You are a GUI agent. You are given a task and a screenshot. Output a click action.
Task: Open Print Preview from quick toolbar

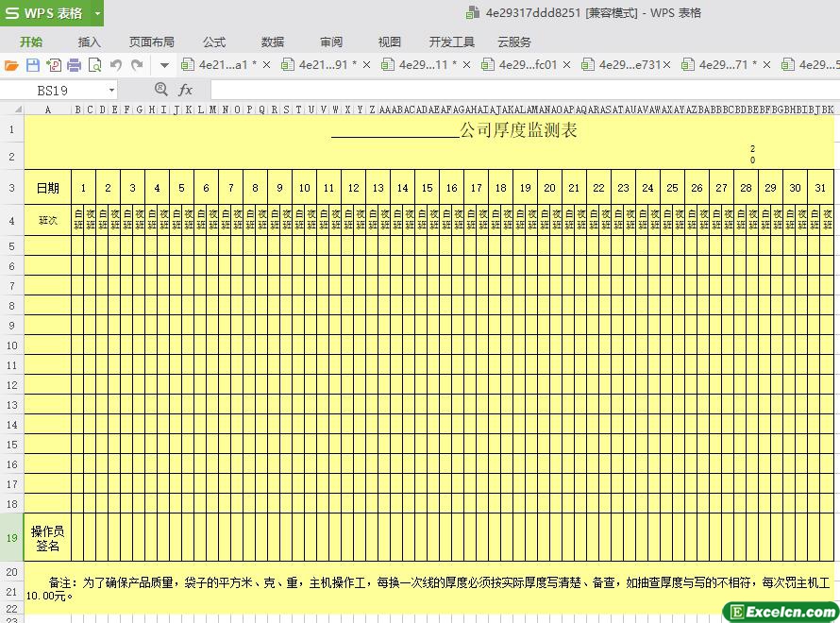coord(94,65)
